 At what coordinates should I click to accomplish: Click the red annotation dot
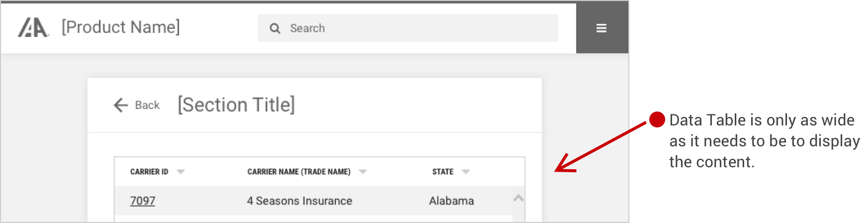click(x=657, y=119)
